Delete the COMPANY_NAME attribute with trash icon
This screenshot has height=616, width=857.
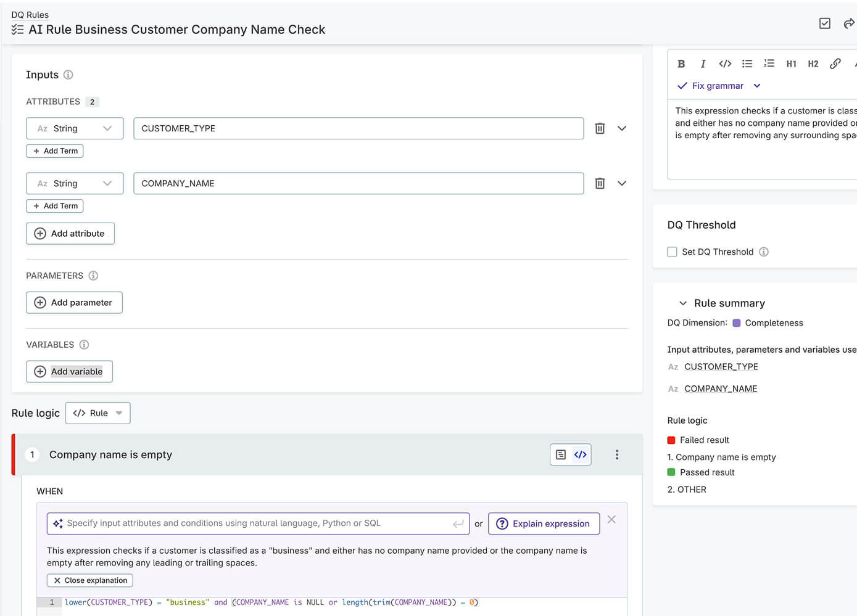(x=600, y=183)
